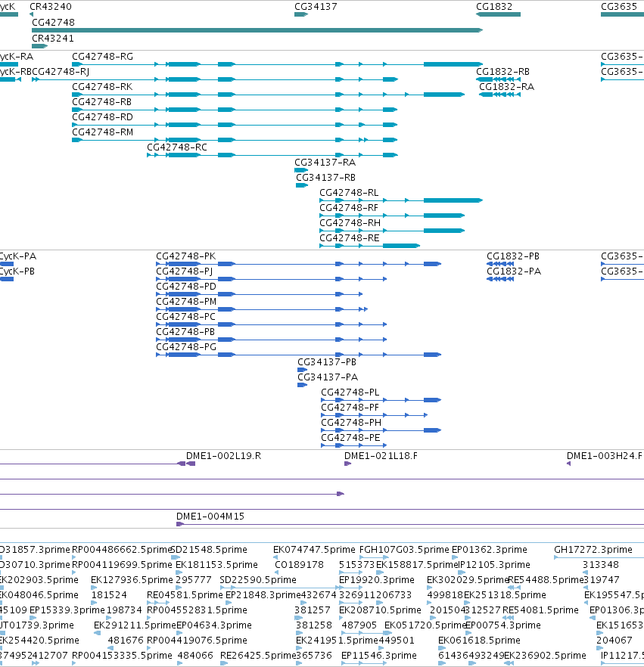Click protein CG34137-PB label

point(327,362)
